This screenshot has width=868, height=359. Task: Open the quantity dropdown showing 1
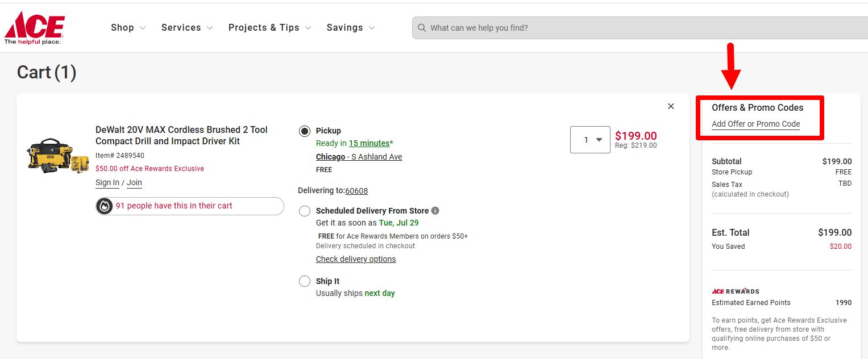590,140
